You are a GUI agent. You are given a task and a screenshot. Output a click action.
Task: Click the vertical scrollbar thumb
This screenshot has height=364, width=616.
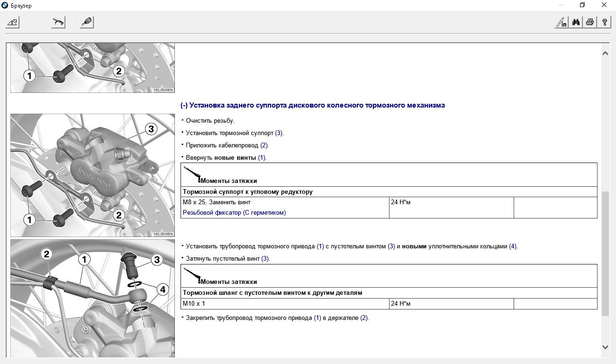coord(605,254)
